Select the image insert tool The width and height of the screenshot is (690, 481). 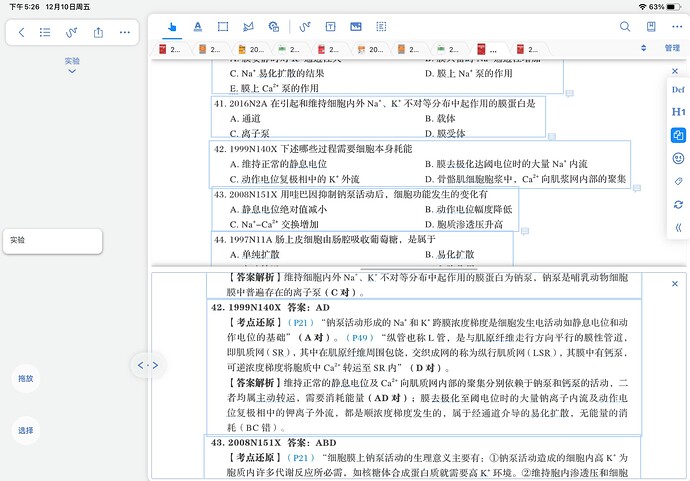pos(356,27)
